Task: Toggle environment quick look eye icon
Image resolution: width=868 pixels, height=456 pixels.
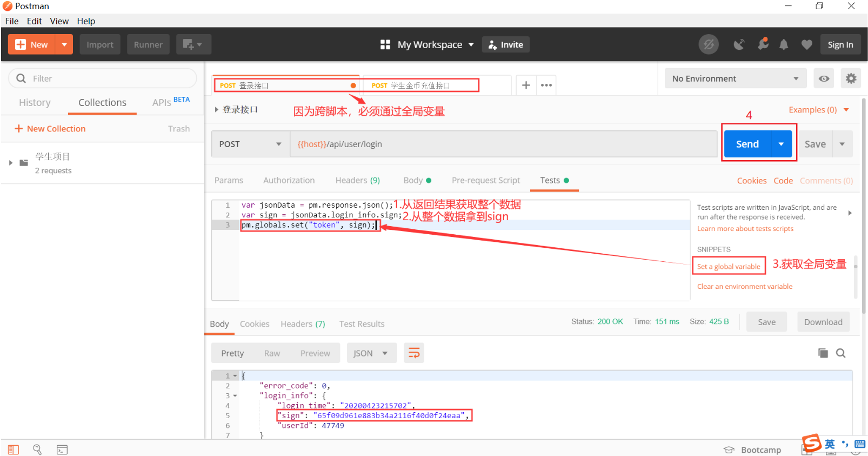Action: click(824, 78)
